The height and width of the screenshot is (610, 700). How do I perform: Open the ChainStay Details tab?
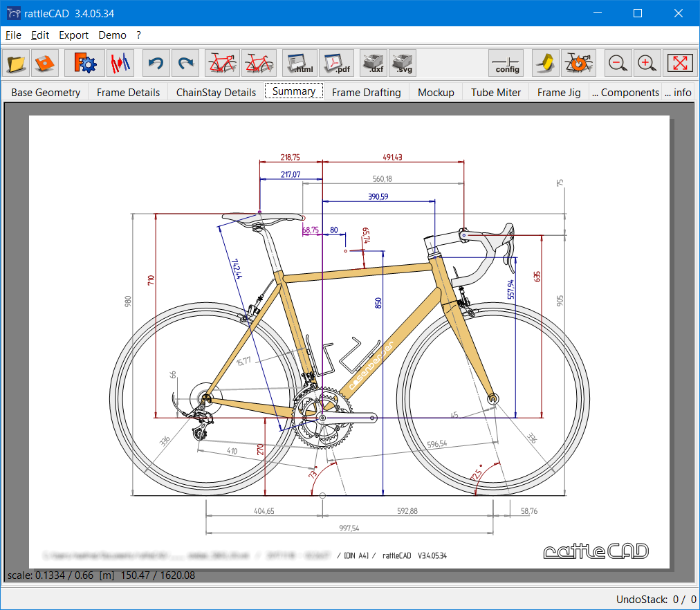coord(216,93)
